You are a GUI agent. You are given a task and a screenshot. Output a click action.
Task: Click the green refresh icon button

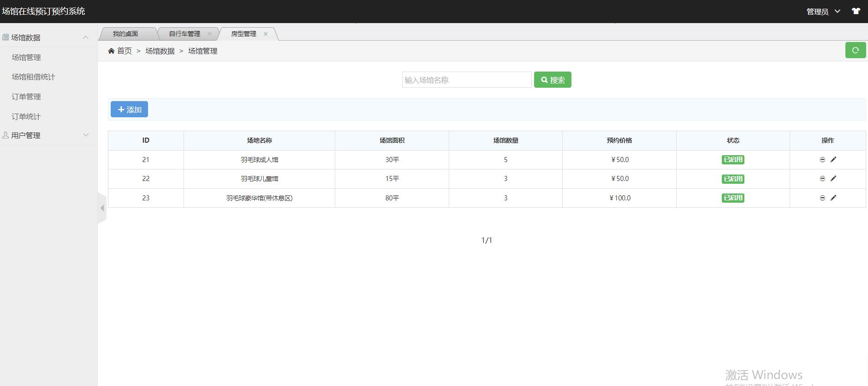click(x=855, y=50)
